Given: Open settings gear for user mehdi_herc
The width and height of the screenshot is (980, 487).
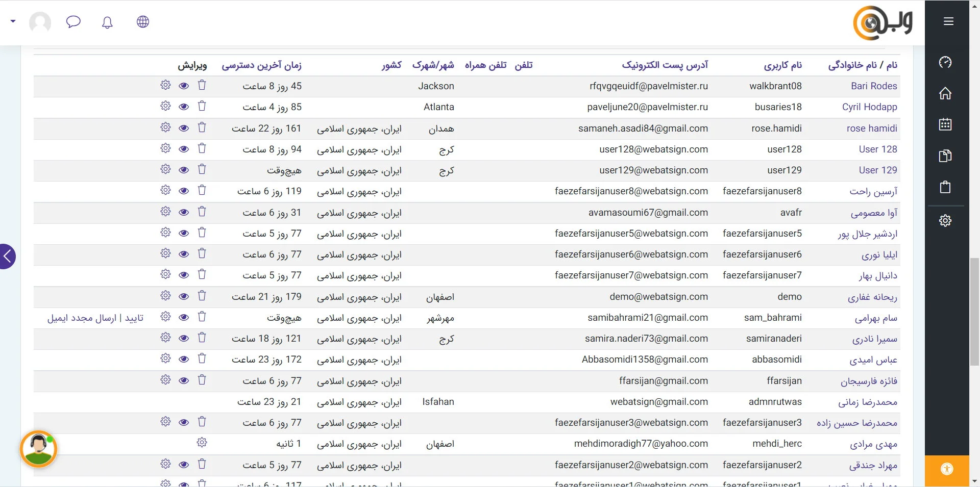Looking at the screenshot, I should tap(202, 443).
